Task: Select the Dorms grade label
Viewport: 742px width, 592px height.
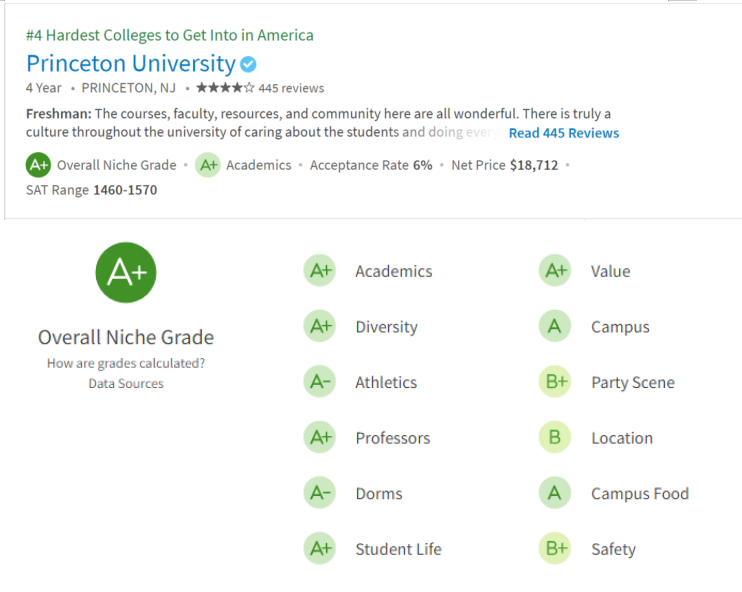Action: (378, 493)
